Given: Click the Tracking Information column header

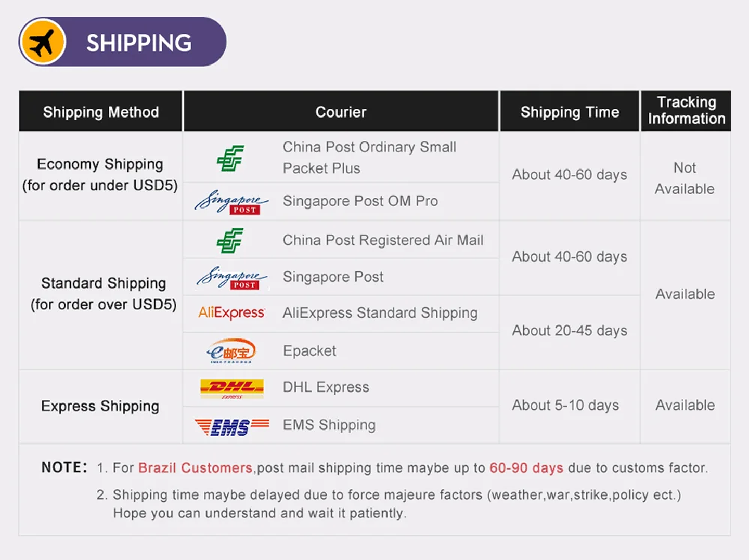Looking at the screenshot, I should 686,110.
